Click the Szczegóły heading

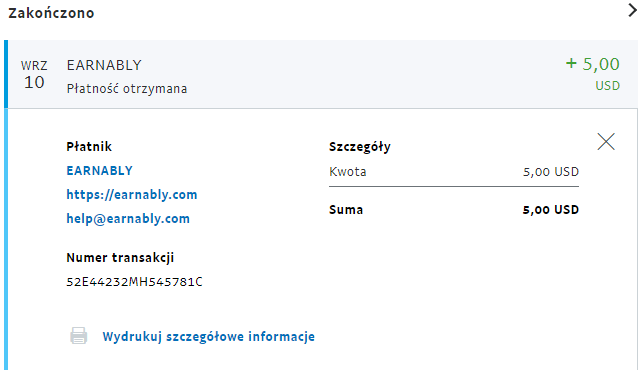360,147
